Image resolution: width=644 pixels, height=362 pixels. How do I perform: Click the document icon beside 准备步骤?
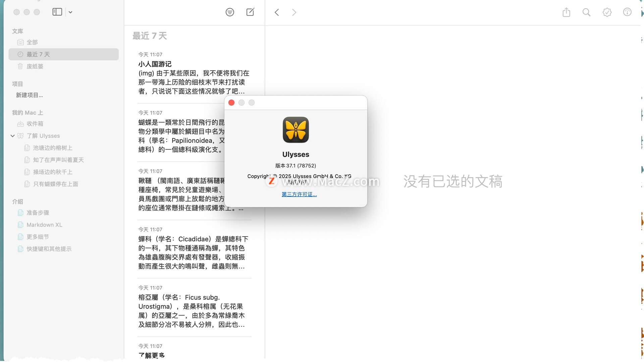[x=20, y=213]
